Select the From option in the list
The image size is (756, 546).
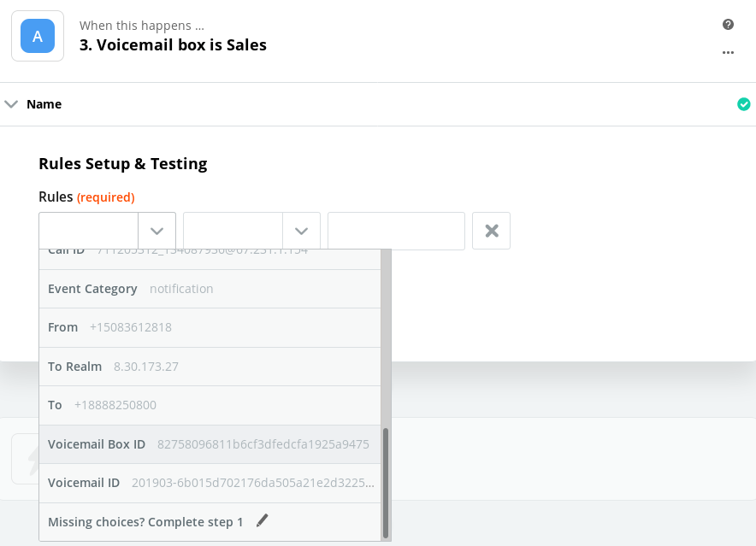210,328
